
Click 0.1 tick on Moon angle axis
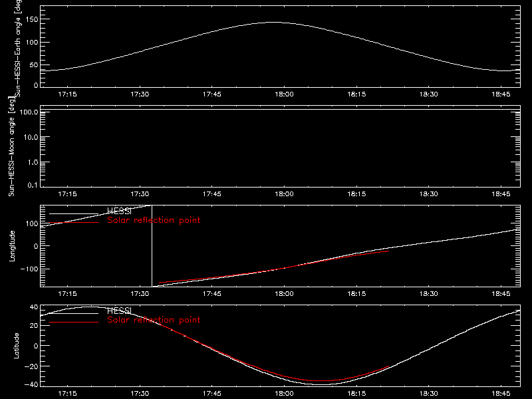tap(33, 185)
